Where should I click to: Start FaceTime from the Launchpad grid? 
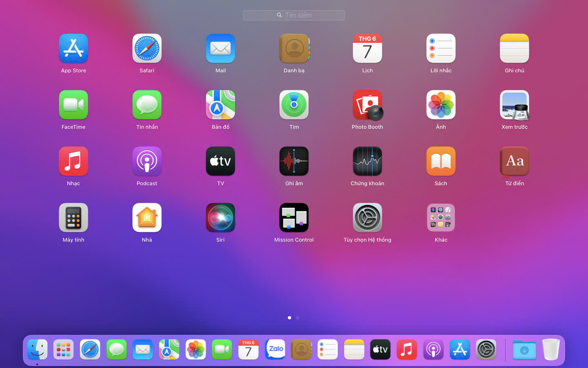click(73, 105)
